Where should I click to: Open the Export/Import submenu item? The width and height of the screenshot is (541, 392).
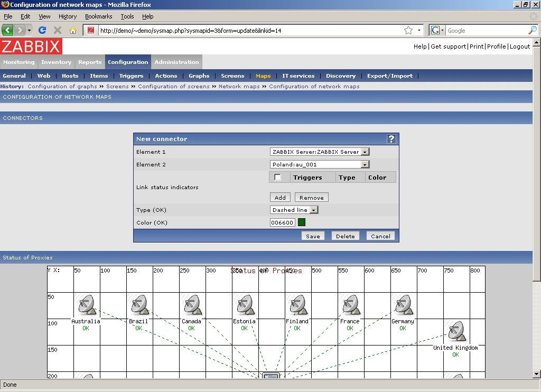[389, 76]
